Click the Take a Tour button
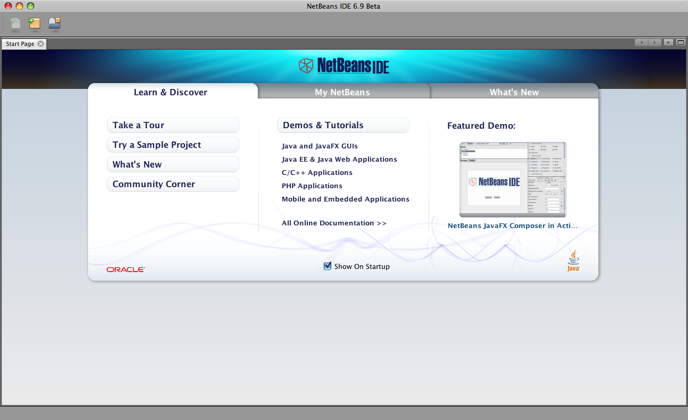Viewport: 688px width, 420px height. click(173, 125)
